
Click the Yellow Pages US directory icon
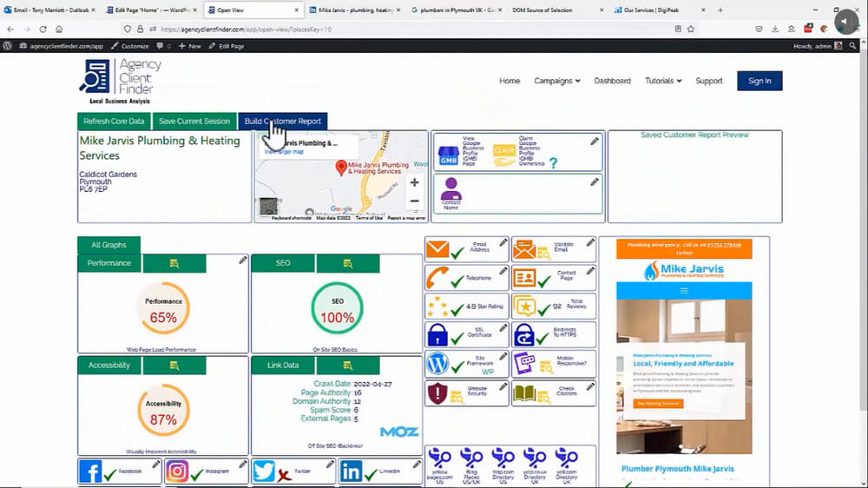click(x=440, y=458)
